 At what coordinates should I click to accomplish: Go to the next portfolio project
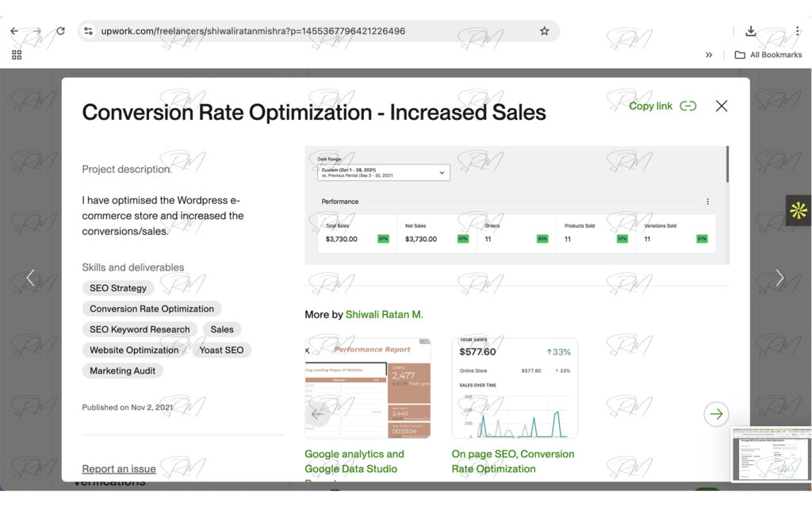tap(779, 278)
